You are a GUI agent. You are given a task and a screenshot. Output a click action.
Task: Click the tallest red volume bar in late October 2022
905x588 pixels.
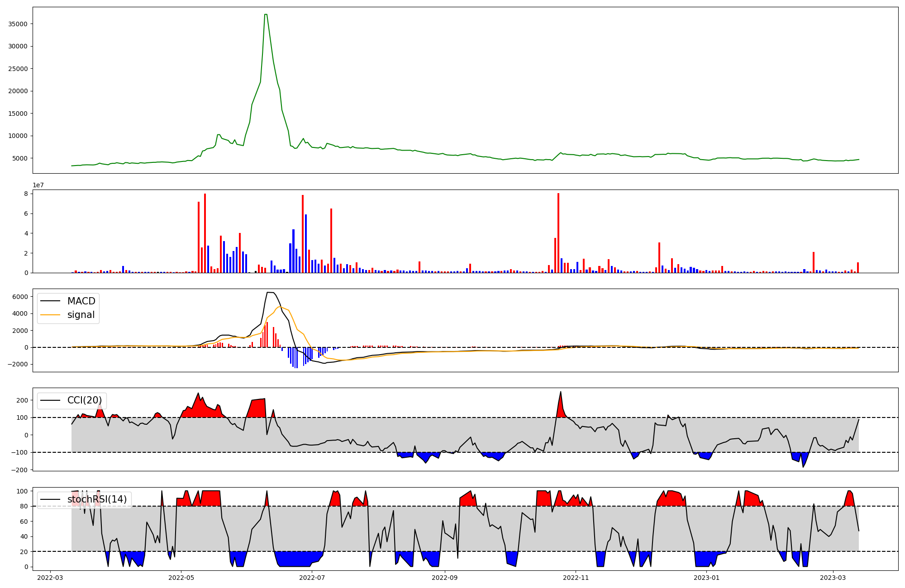pos(558,233)
